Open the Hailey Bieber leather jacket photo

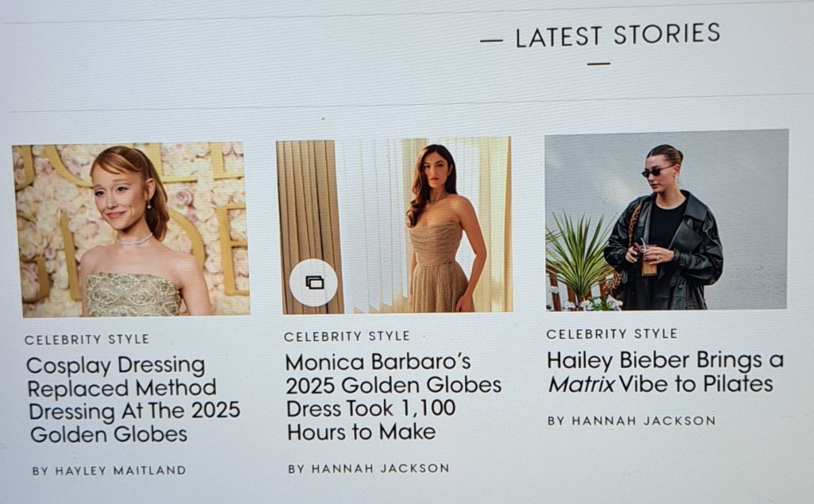pos(666,219)
